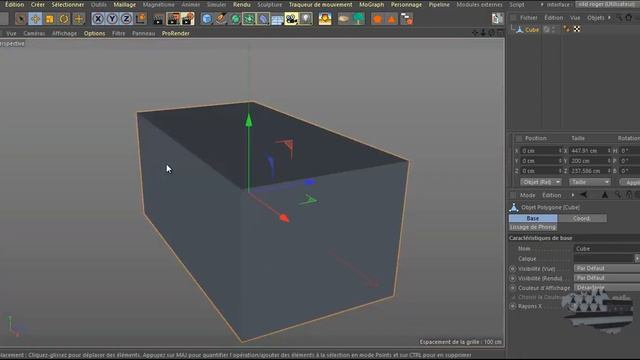Click the Cube Phong tag

tap(566, 29)
